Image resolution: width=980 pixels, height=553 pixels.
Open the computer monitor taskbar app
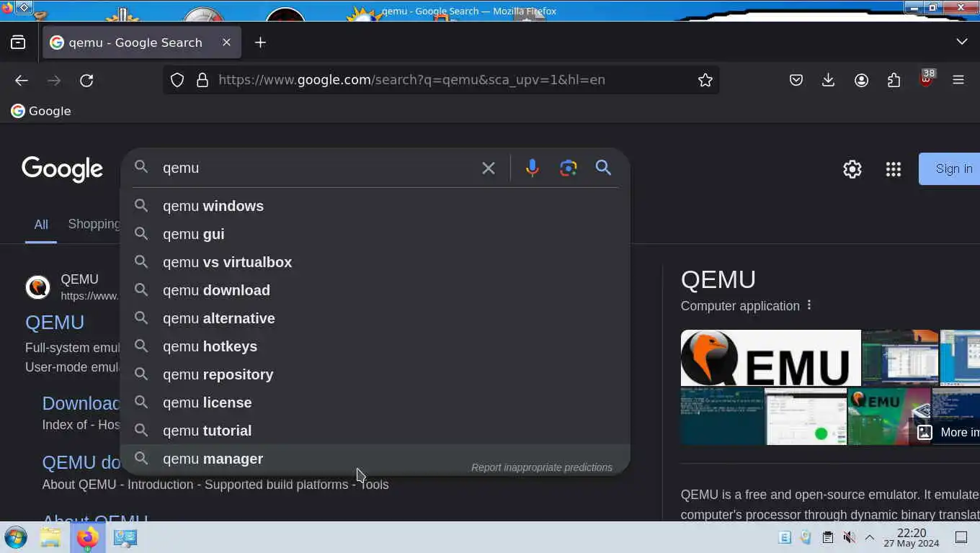(125, 537)
